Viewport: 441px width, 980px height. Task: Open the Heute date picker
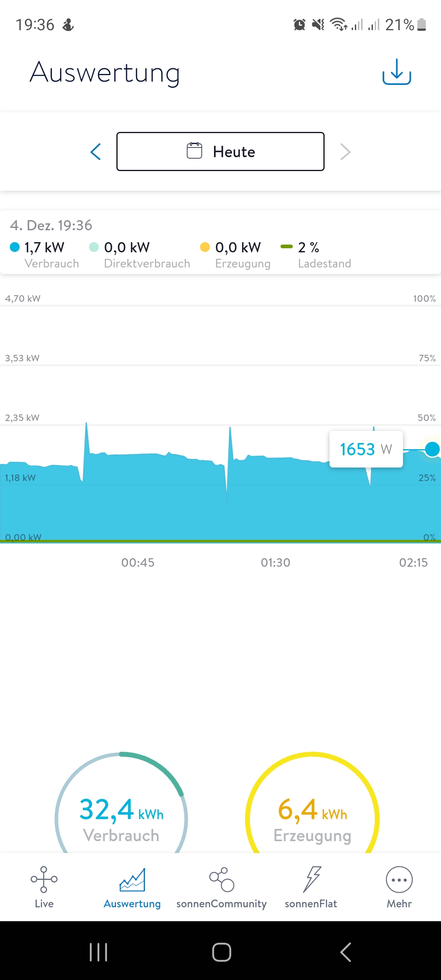click(x=220, y=151)
